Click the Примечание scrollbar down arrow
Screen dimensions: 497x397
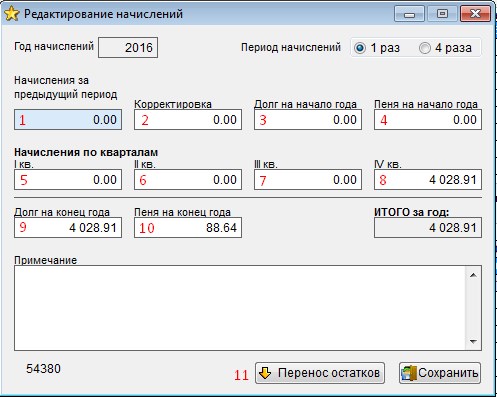[x=473, y=341]
